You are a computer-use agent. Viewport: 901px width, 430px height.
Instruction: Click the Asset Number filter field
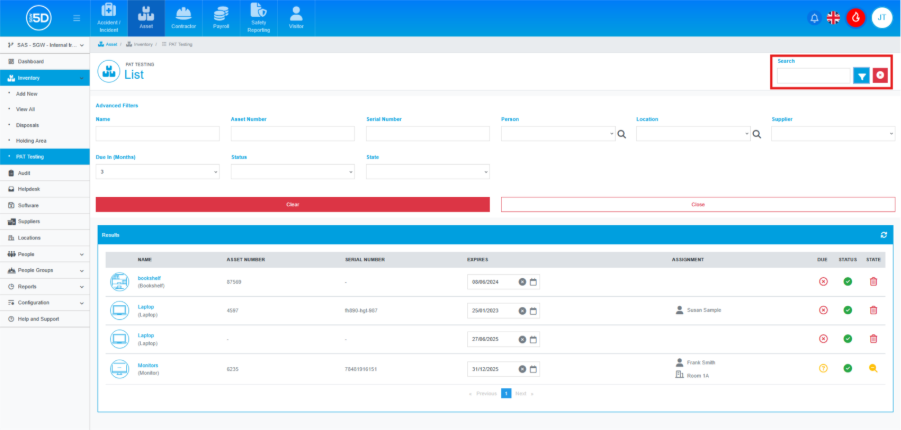coord(292,133)
